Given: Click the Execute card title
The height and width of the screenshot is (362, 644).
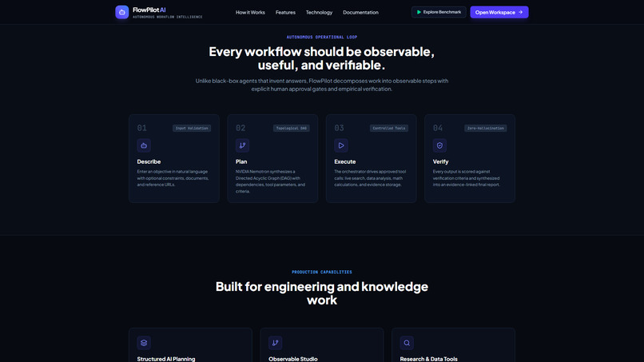Looking at the screenshot, I should [x=345, y=161].
